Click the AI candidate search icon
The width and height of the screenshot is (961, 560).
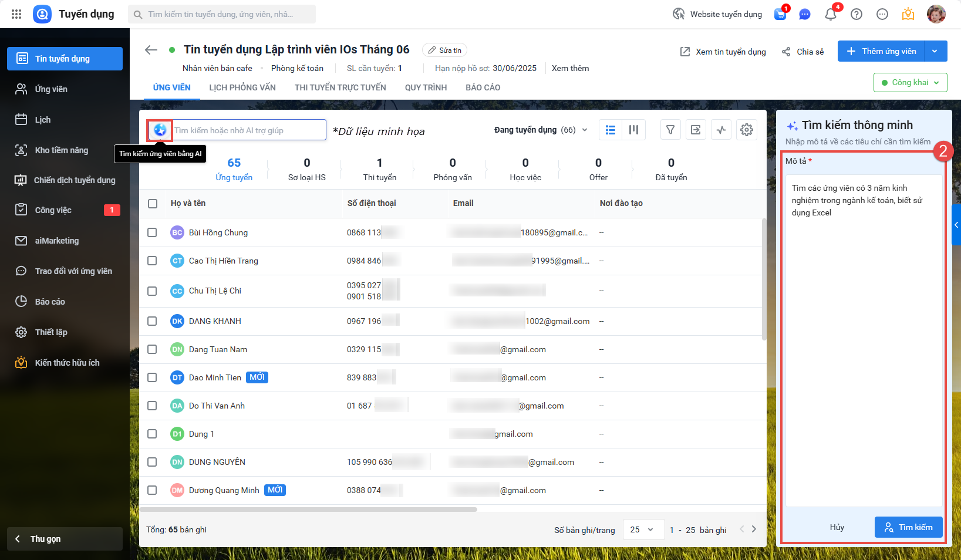click(x=160, y=130)
